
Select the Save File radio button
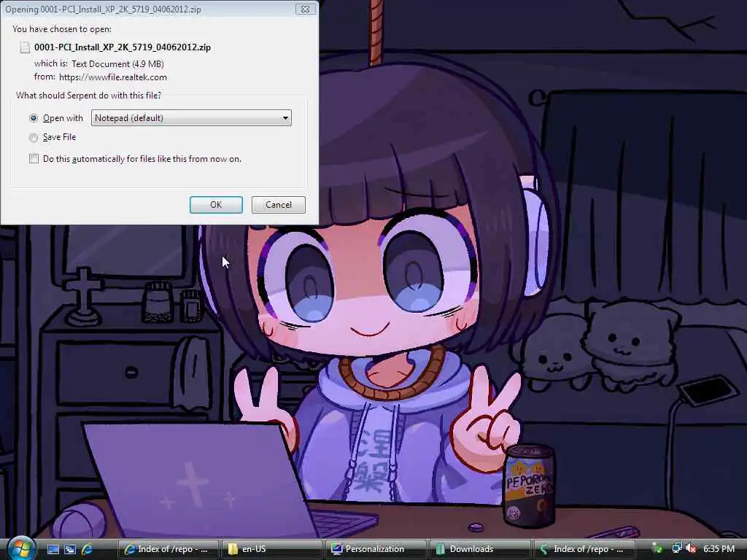pyautogui.click(x=34, y=138)
